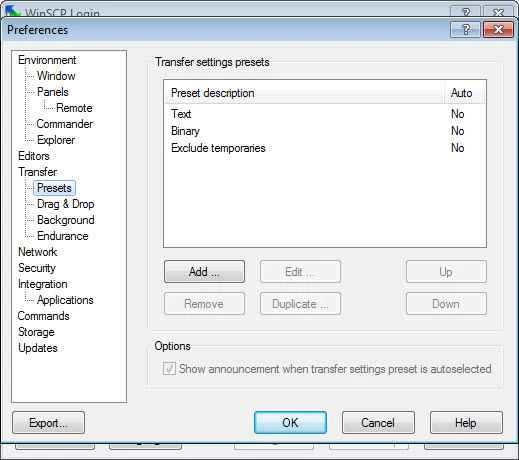Open the Drag & Drop page
The width and height of the screenshot is (519, 460).
click(x=66, y=204)
